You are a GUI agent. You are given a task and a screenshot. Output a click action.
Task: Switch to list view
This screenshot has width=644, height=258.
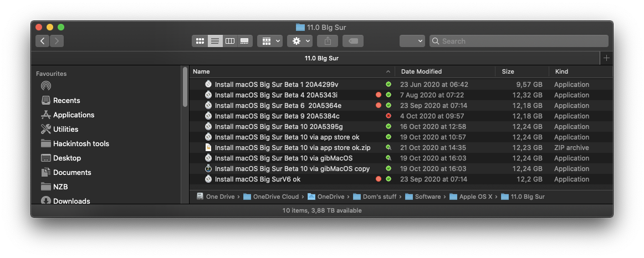pos(215,41)
